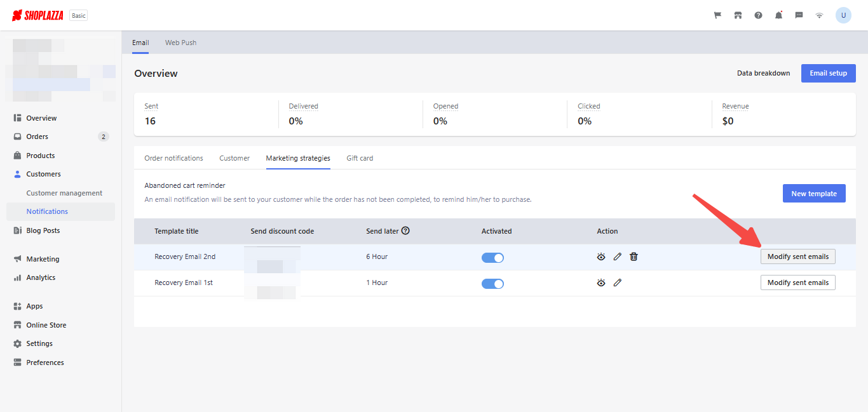Click the Products bag icon

(18, 156)
